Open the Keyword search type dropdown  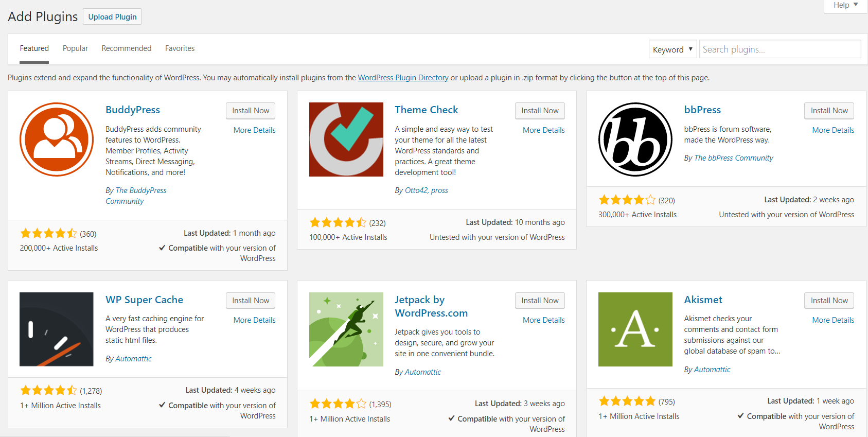click(672, 49)
